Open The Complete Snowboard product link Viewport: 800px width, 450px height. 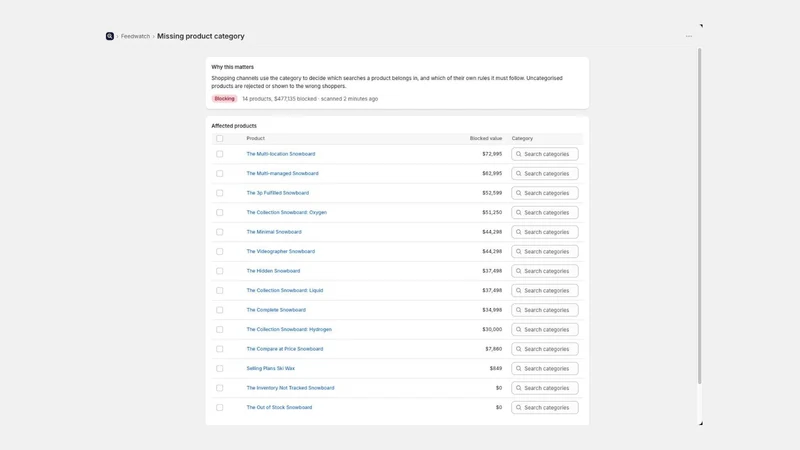276,310
